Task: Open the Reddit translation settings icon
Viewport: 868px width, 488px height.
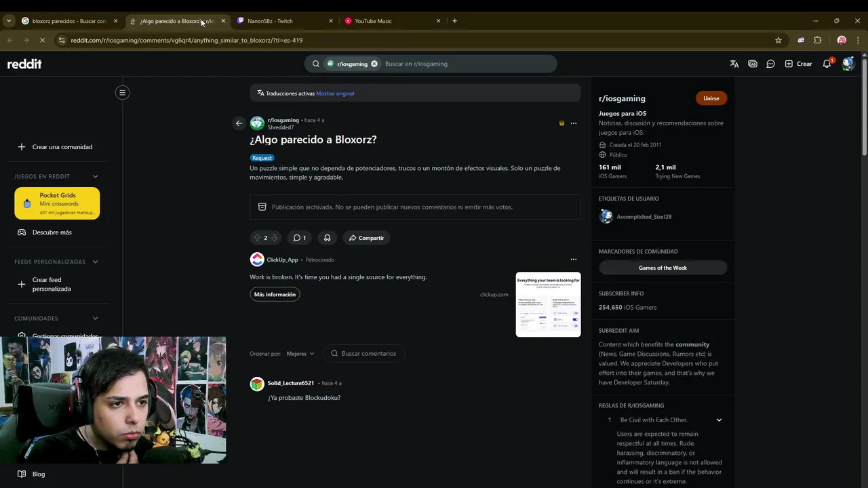Action: 734,64
